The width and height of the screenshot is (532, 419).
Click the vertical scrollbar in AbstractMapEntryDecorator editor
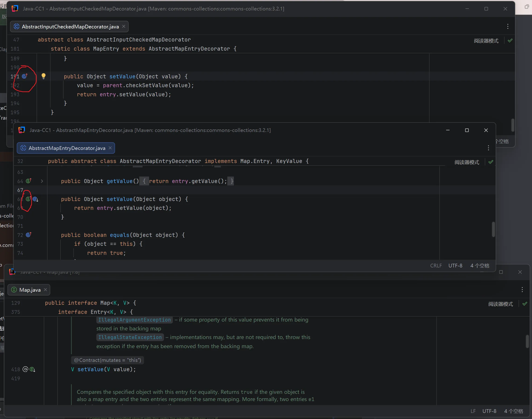[x=493, y=229]
